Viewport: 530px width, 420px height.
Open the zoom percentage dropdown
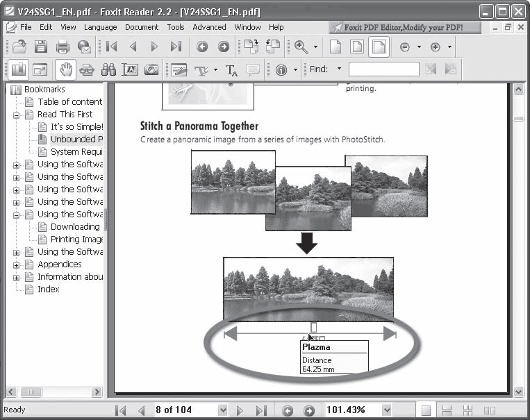(x=387, y=410)
